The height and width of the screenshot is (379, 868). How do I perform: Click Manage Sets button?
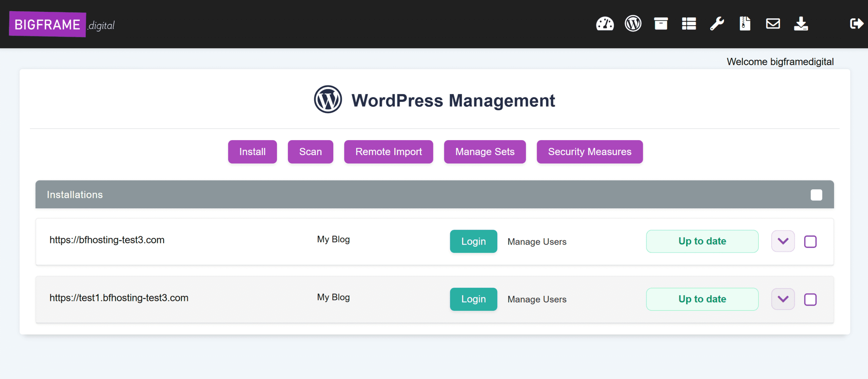485,152
